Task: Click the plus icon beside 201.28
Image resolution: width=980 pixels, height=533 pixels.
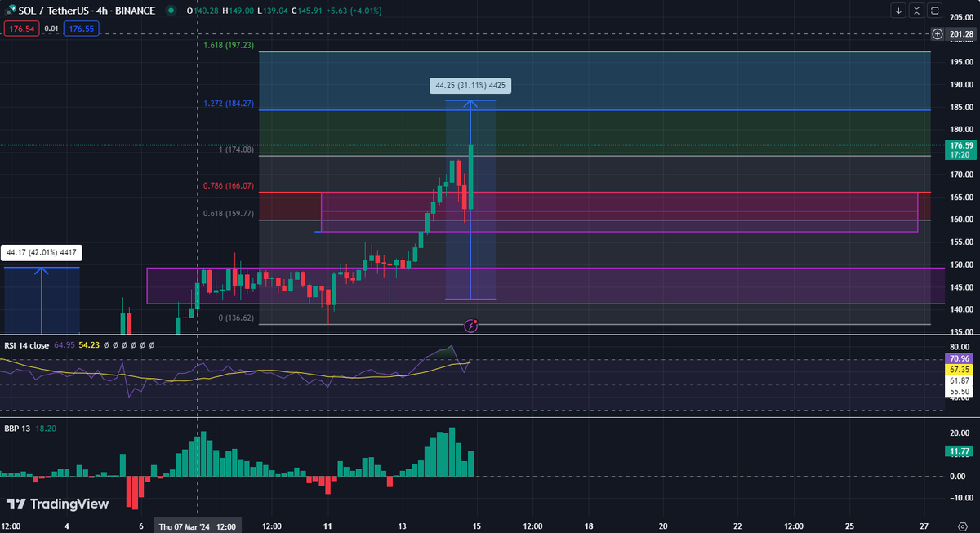Action: 937,33
